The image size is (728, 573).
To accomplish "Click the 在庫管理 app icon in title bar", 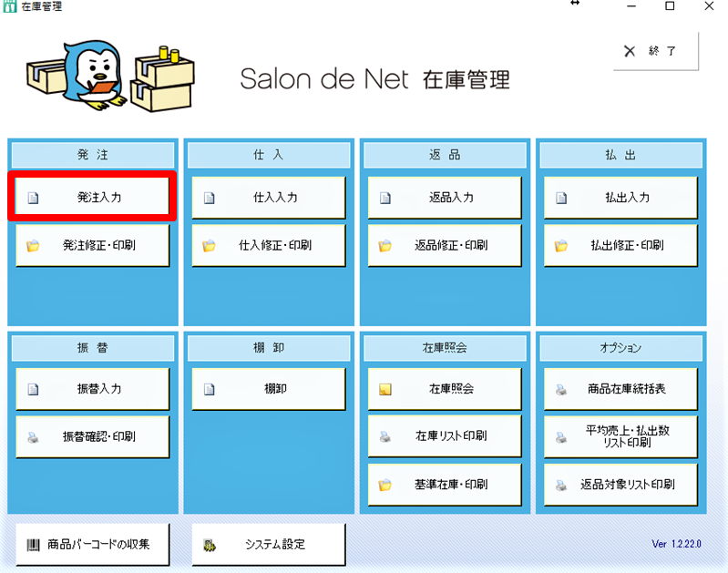I will tap(9, 6).
